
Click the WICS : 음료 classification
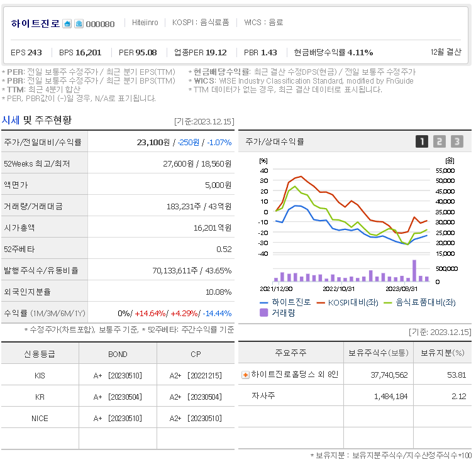263,23
